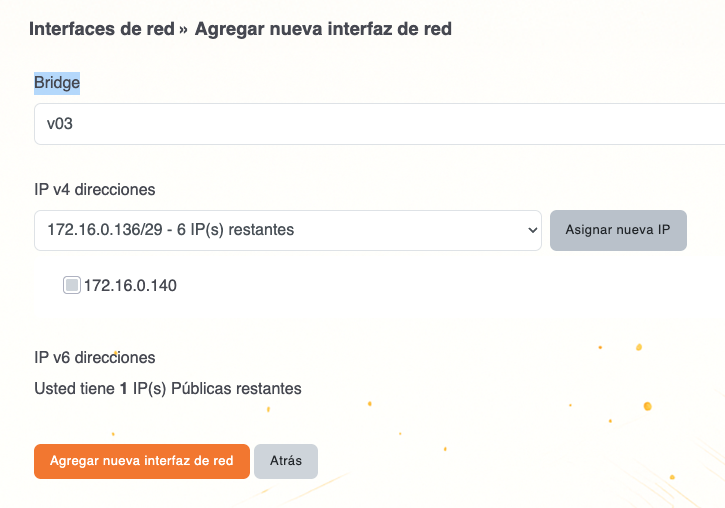This screenshot has height=508, width=725.
Task: Go back using the Atrás button
Action: [286, 461]
